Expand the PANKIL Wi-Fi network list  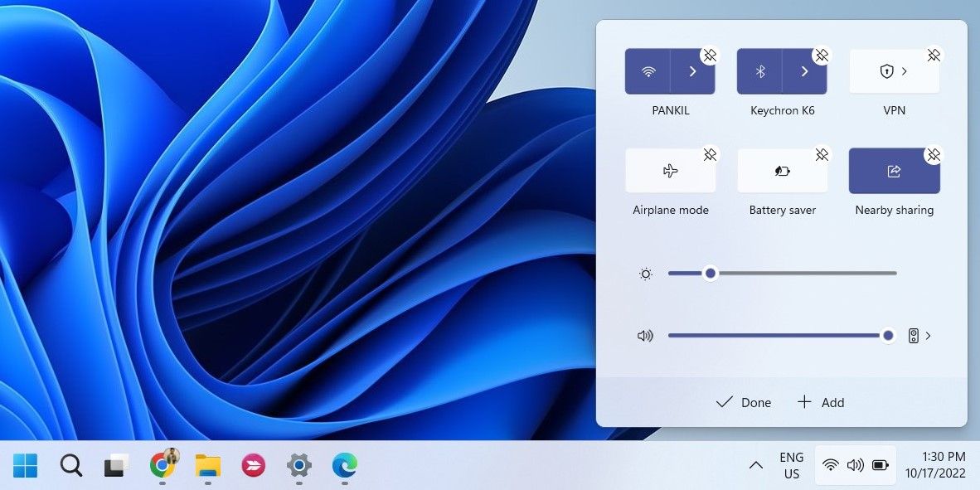coord(694,70)
